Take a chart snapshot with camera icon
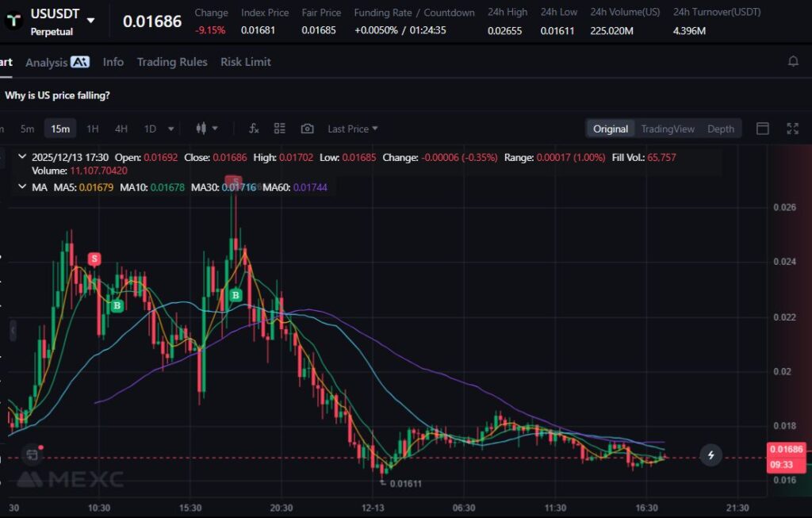This screenshot has height=518, width=812. tap(307, 129)
